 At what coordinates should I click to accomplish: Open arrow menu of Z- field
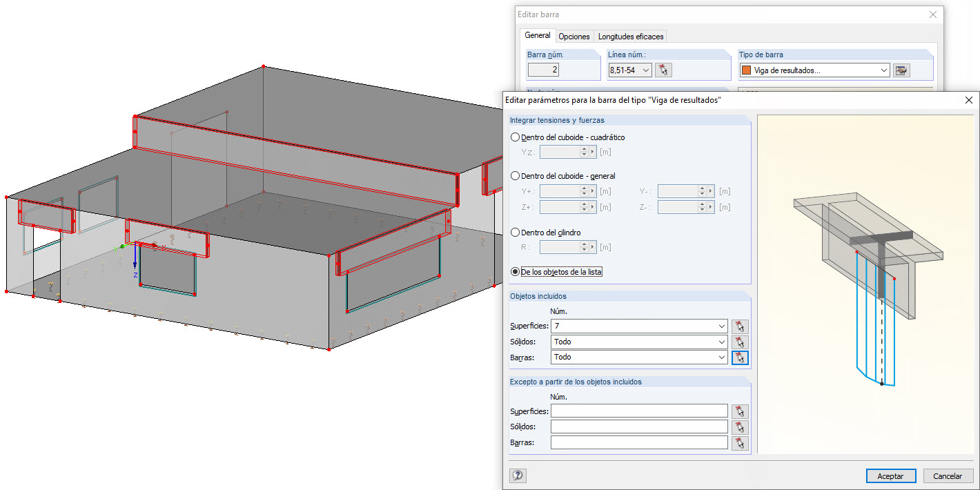point(710,207)
